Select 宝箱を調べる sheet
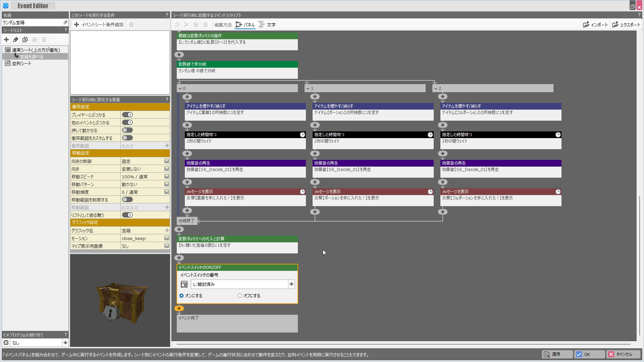The width and height of the screenshot is (644, 362). pyautogui.click(x=32, y=57)
